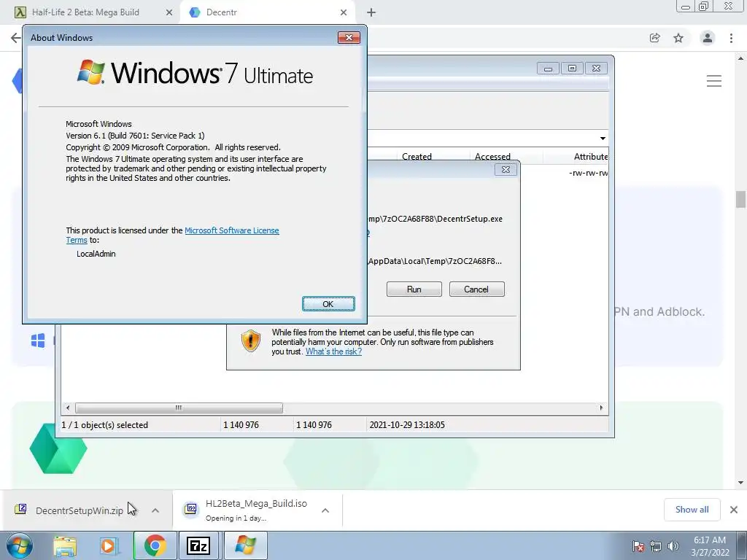Click the green Decentr cube logo
Image resolution: width=747 pixels, height=560 pixels.
[58, 448]
